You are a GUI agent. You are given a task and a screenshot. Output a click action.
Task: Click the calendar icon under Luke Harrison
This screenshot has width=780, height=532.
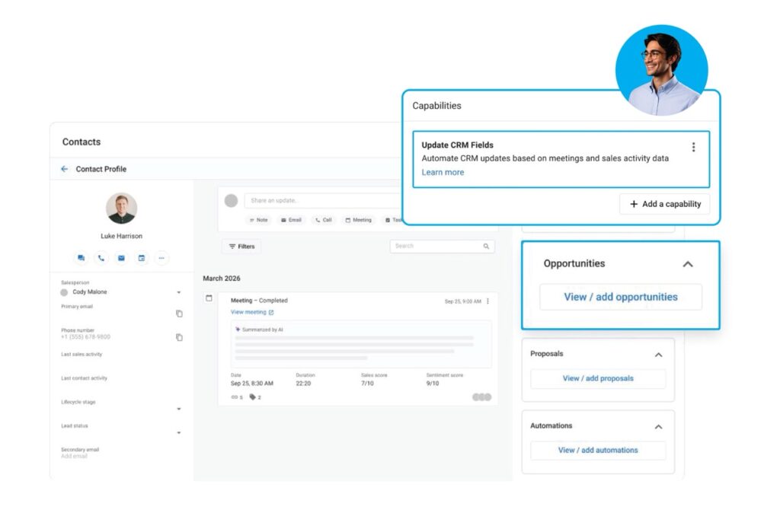coord(141,258)
